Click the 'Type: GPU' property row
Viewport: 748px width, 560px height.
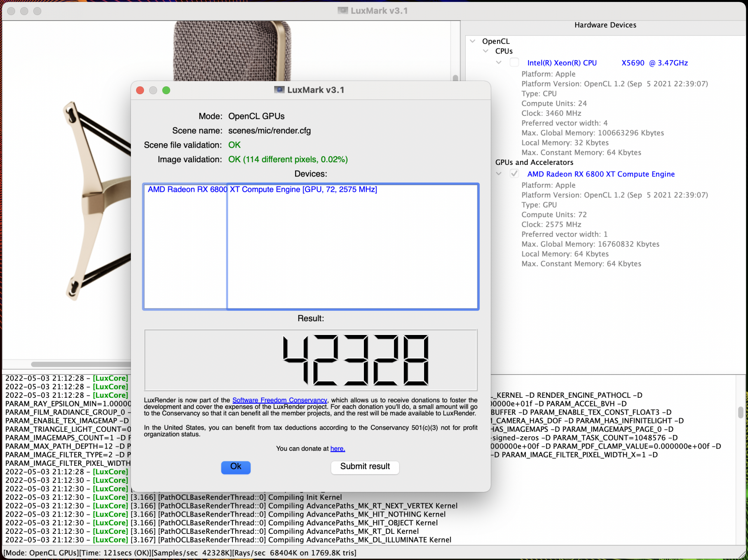539,205
